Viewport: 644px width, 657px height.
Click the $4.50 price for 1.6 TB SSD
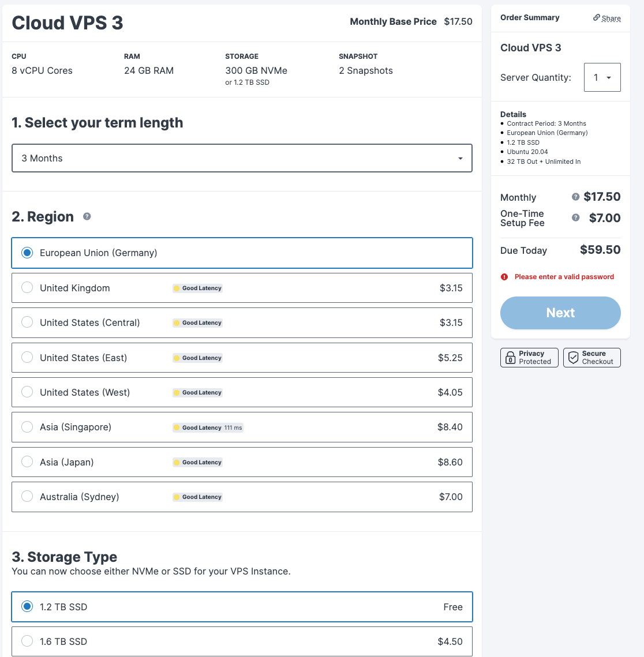tap(450, 641)
